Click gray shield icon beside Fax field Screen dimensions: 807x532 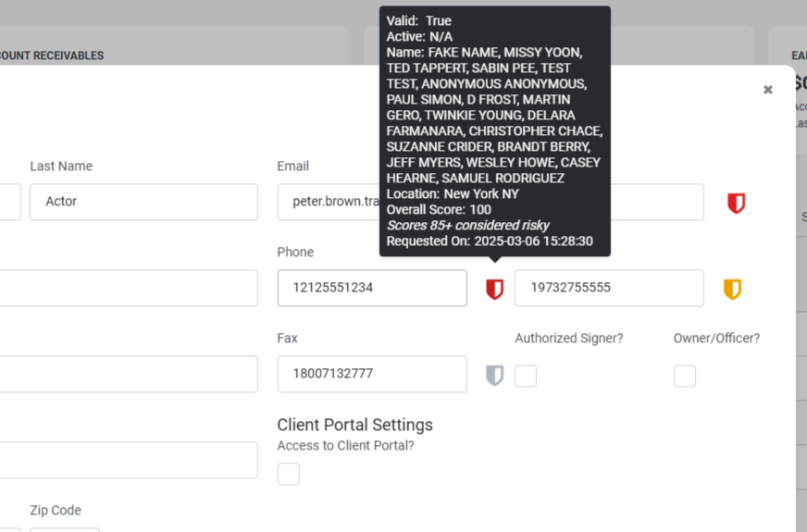pyautogui.click(x=494, y=375)
